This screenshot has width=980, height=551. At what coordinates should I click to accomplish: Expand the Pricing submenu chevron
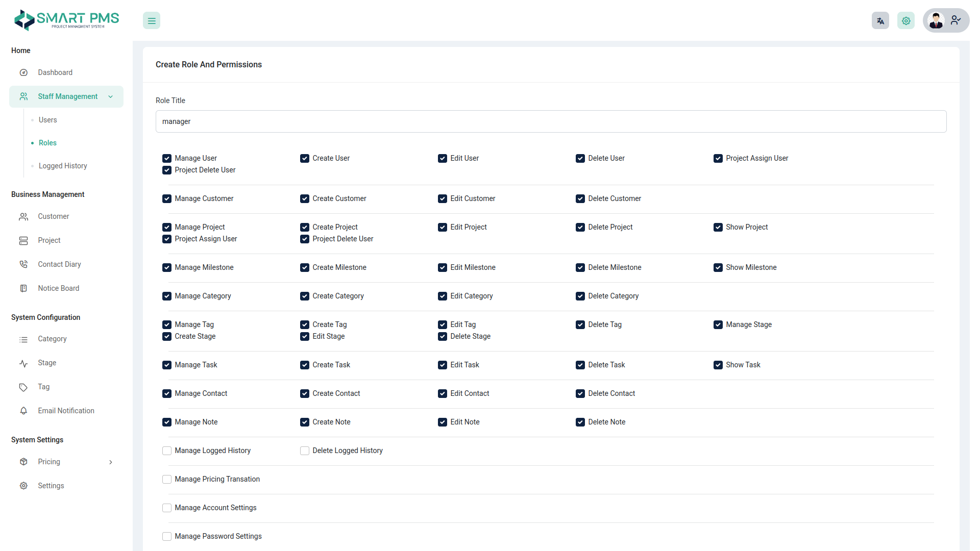pyautogui.click(x=110, y=462)
